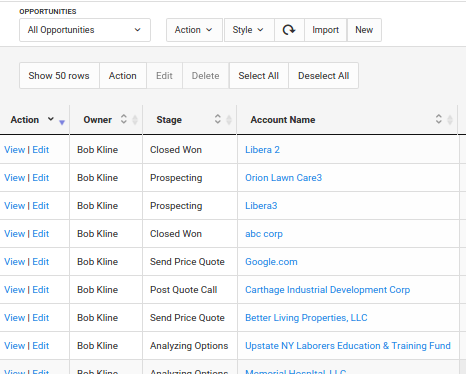
Task: Click Post Quote Call stage cell
Action: click(x=184, y=290)
